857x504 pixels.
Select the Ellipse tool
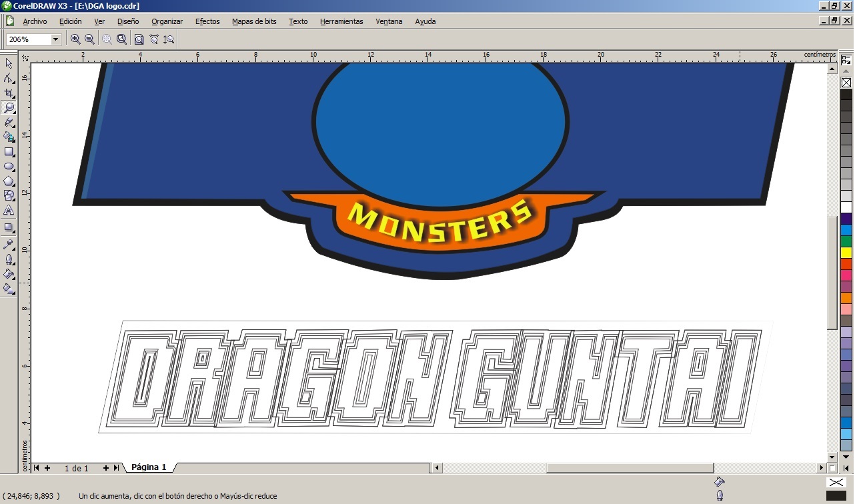tap(9, 166)
